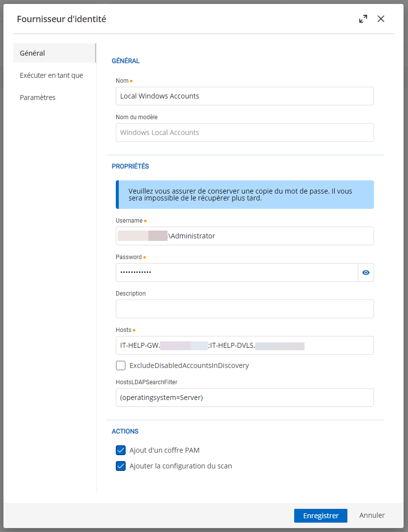This screenshot has height=532, width=408.
Task: Open the Paramètres tab
Action: pyautogui.click(x=37, y=98)
